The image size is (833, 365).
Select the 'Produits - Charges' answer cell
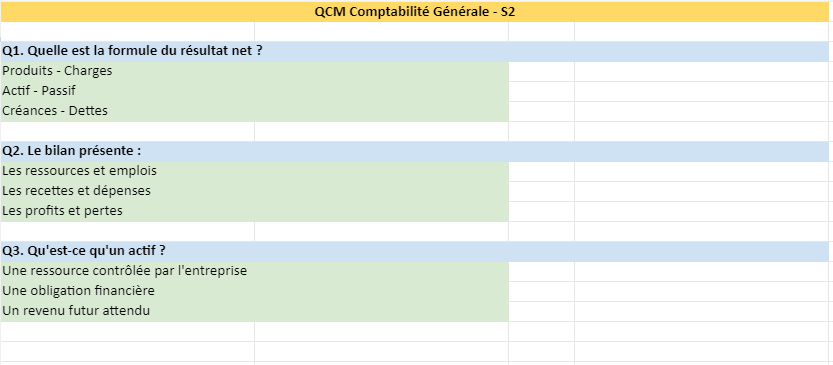tap(254, 71)
